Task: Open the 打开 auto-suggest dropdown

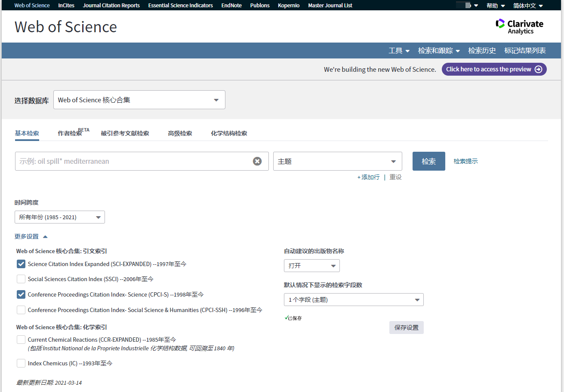Action: point(312,266)
